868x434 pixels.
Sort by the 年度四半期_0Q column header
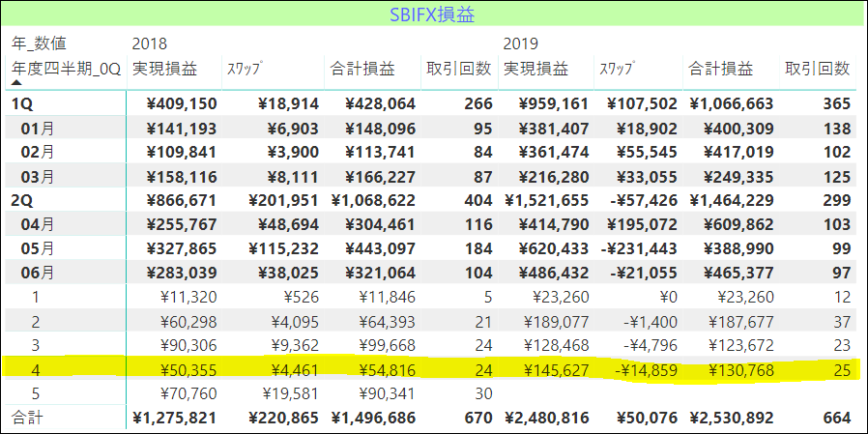[66, 69]
